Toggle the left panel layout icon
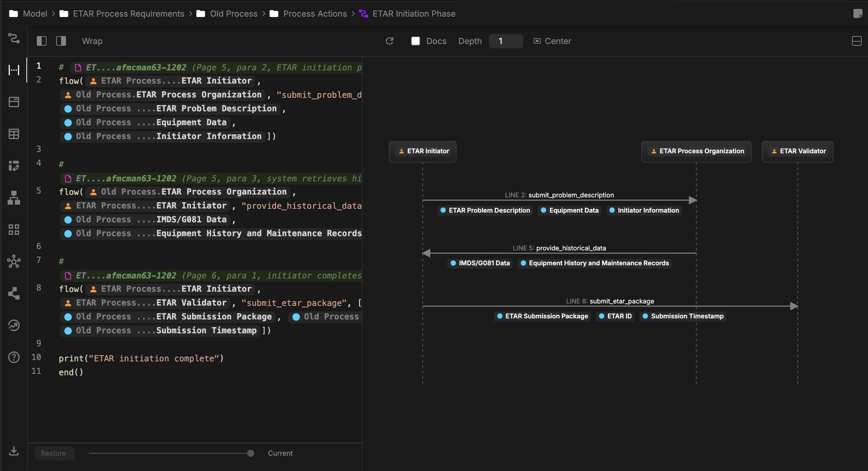Screen dimensions: 868x471 click(x=41, y=41)
